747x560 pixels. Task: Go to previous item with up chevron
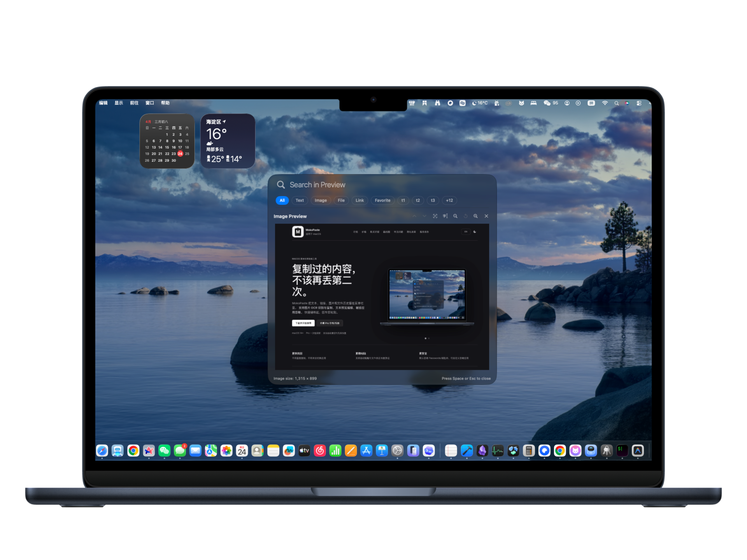click(414, 216)
